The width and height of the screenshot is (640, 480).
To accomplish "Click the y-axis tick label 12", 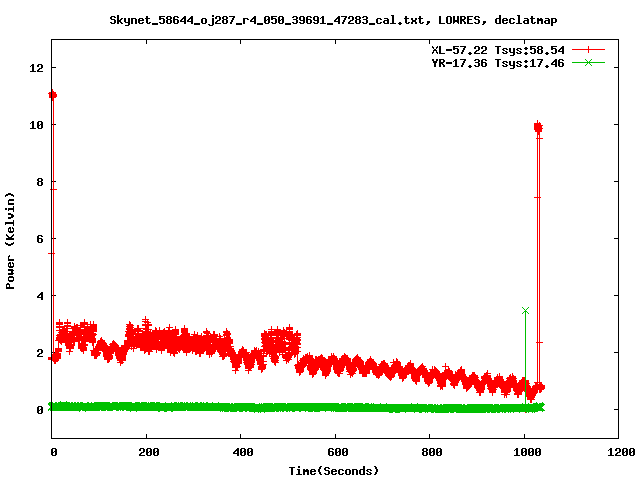I will point(36,68).
